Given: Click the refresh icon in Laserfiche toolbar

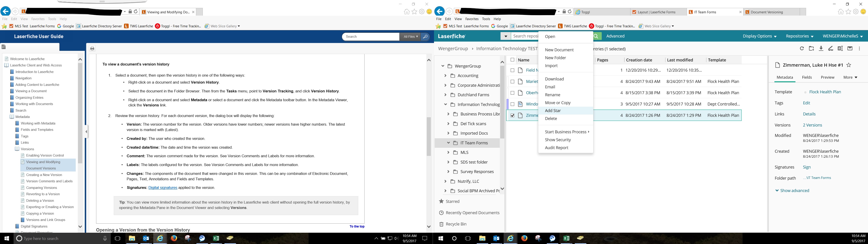Looking at the screenshot, I should point(802,49).
